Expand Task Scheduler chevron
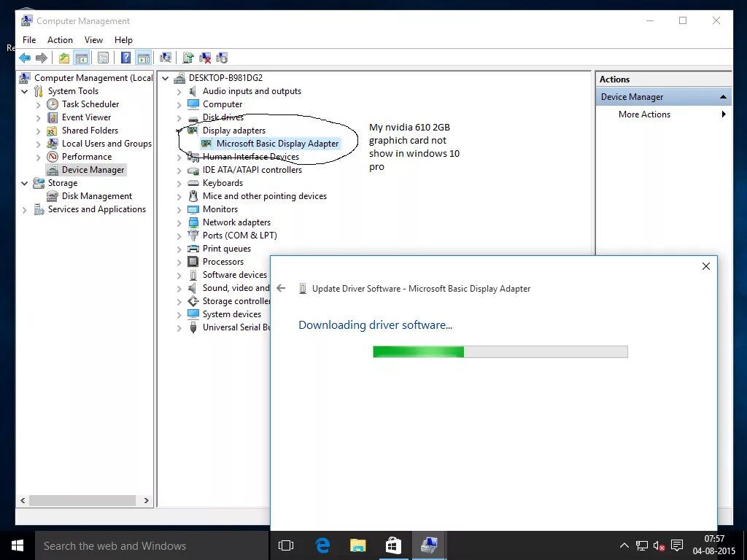This screenshot has height=560, width=747. (38, 105)
